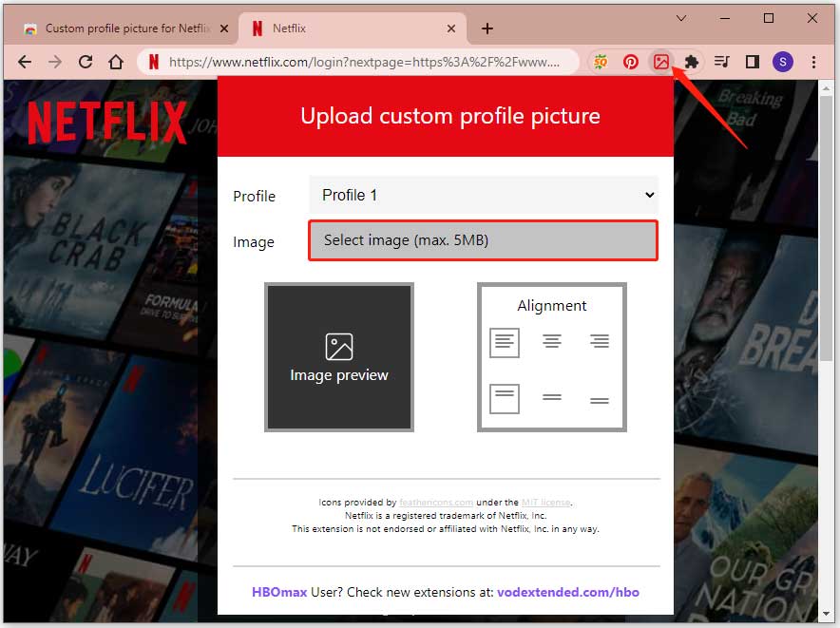Open the Extensions puzzle piece menu
This screenshot has width=840, height=628.
[692, 62]
